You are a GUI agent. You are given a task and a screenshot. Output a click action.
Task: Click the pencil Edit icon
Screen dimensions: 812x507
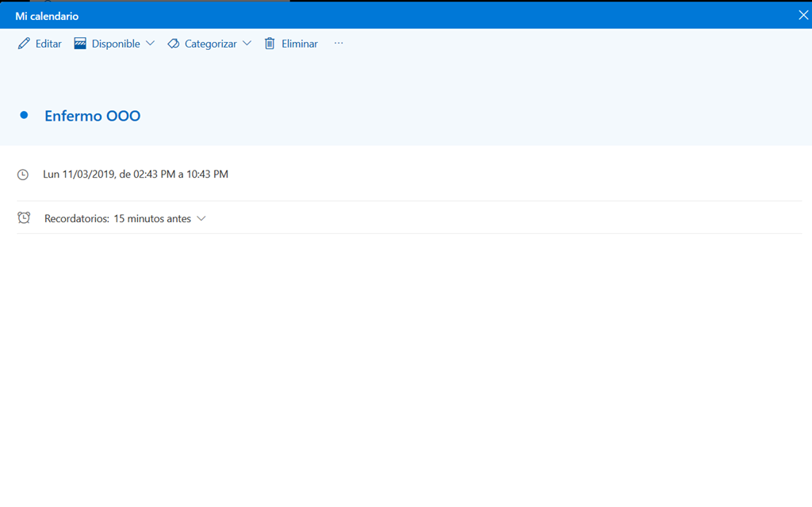(24, 44)
